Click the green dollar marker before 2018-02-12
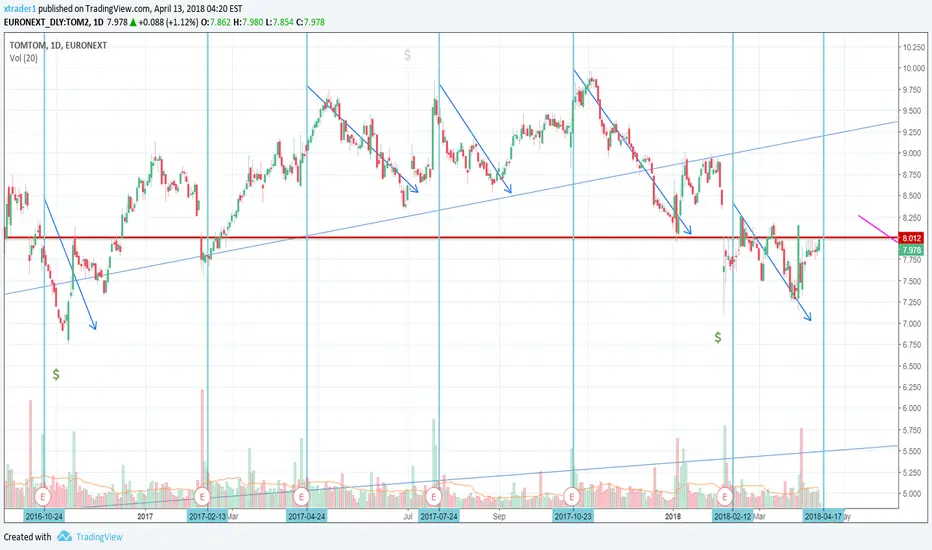 (x=718, y=338)
